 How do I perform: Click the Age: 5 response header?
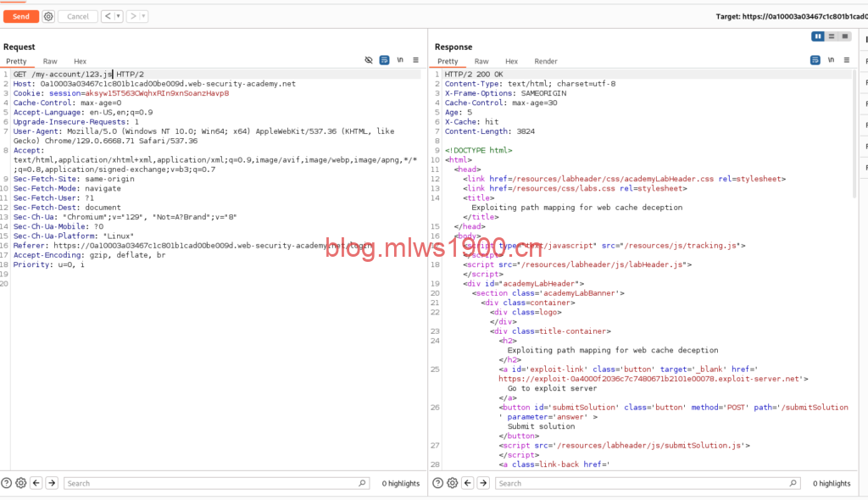click(459, 113)
